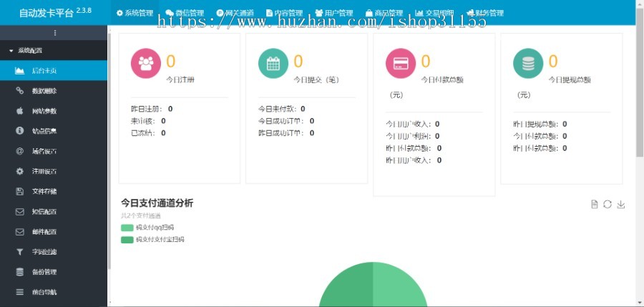Click the dark green 码支付支付宝扫码 legend swatch
This screenshot has height=307, width=644.
127,240
